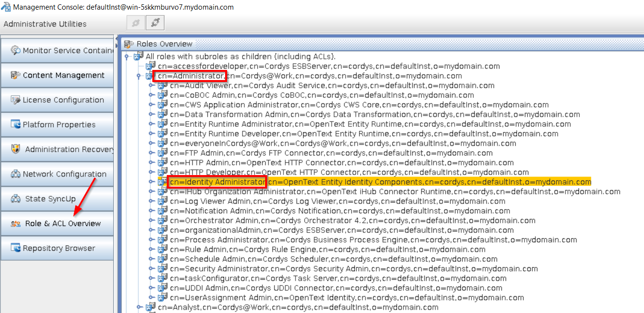Open Network Configuration utility
644x313 pixels.
[x=57, y=174]
